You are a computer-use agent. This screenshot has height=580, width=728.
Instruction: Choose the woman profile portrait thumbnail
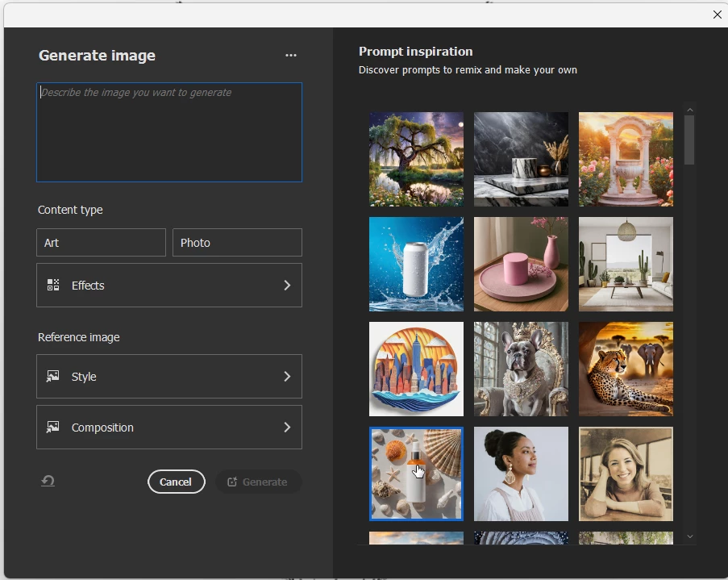click(521, 474)
